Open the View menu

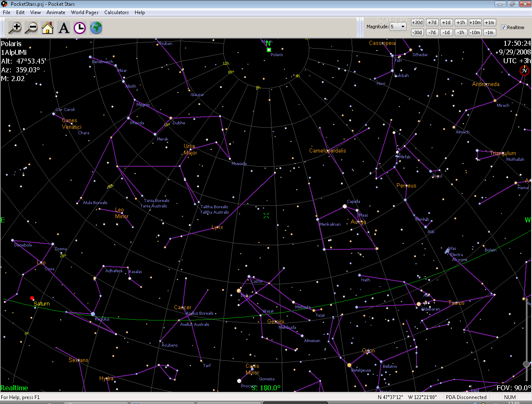[x=36, y=12]
